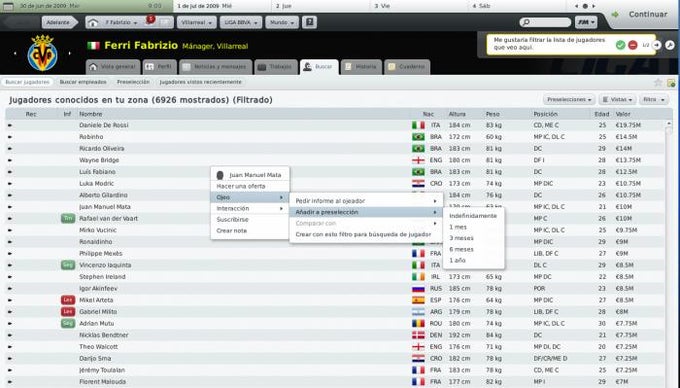
Task: Go to next club with right arrow near crest
Action: (69, 53)
